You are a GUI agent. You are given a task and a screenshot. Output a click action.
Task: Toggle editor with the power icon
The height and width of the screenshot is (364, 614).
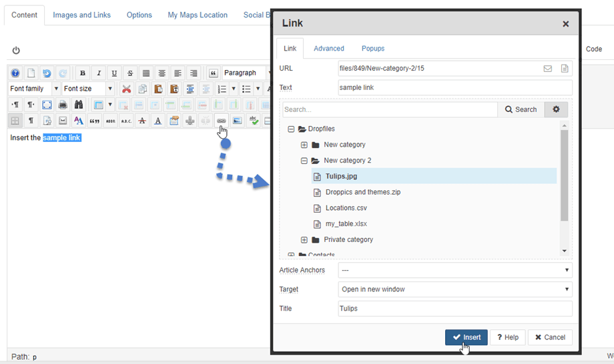16,50
